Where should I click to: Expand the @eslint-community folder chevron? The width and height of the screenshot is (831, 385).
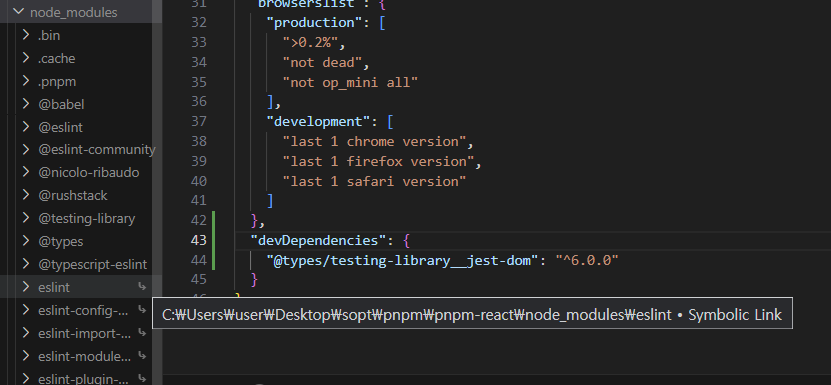click(26, 149)
